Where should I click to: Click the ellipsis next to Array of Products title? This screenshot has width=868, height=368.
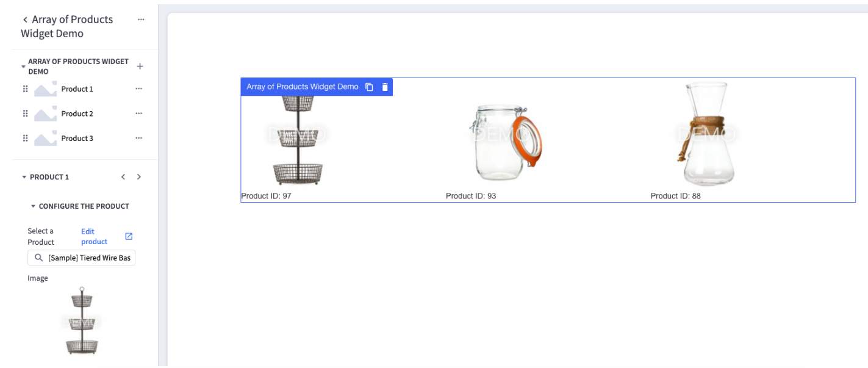(141, 19)
